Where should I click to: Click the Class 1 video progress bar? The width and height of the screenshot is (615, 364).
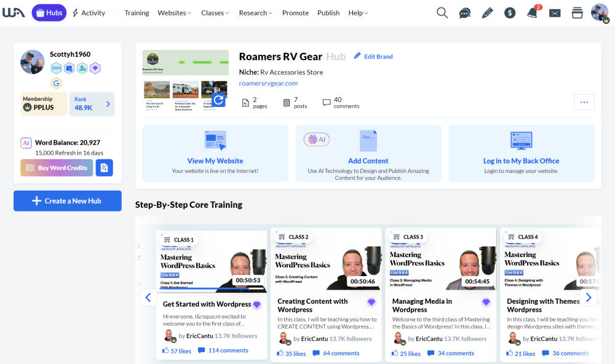(212, 289)
